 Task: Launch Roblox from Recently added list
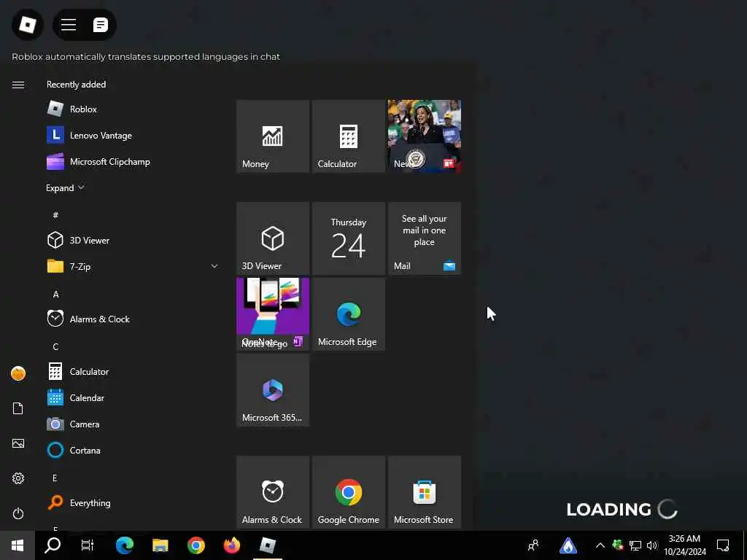pyautogui.click(x=133, y=109)
